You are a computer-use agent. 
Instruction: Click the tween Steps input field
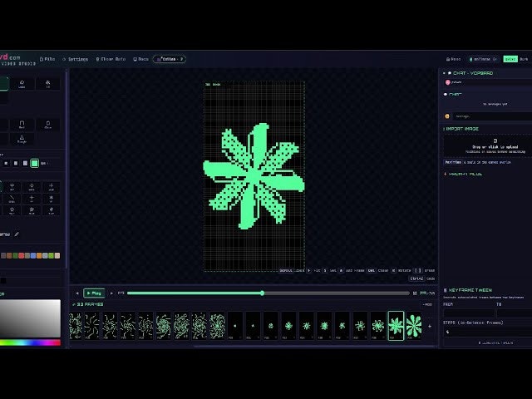point(488,332)
